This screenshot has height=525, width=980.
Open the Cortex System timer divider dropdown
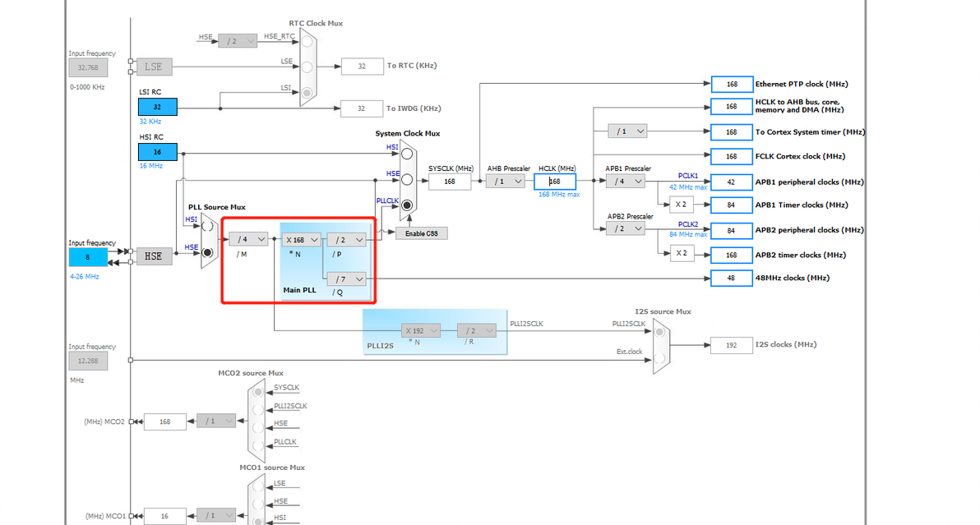pos(627,131)
